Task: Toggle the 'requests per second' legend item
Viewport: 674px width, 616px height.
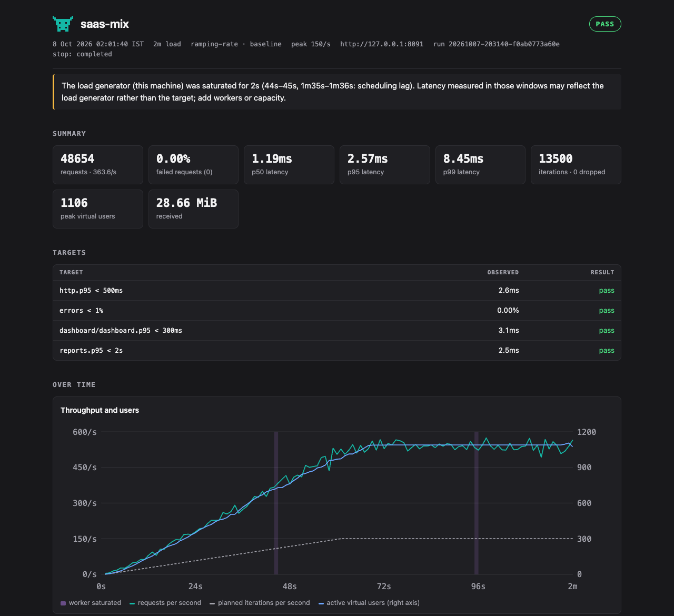Action: [x=165, y=603]
